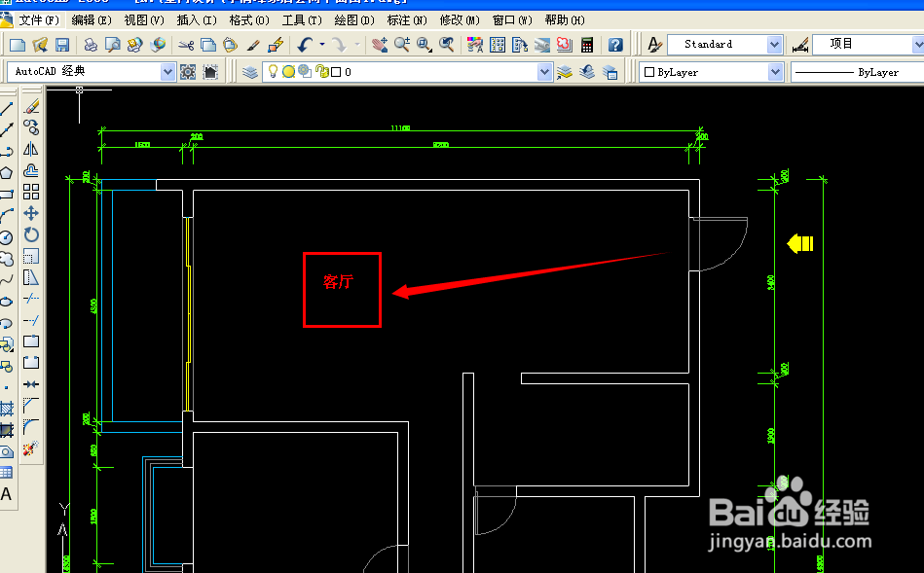Open Tool Palettes window icon
Image resolution: width=924 pixels, height=573 pixels.
pos(520,45)
